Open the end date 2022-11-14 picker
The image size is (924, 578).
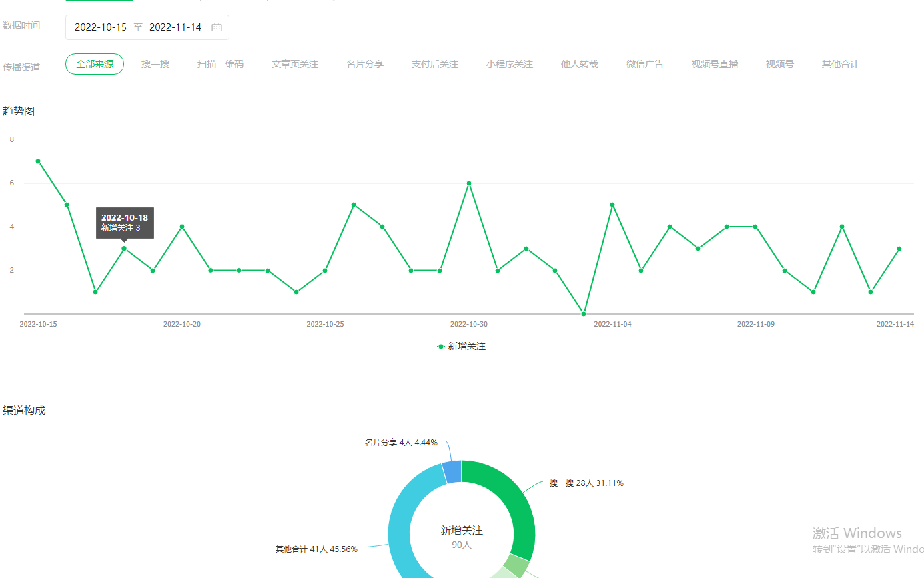(x=175, y=27)
